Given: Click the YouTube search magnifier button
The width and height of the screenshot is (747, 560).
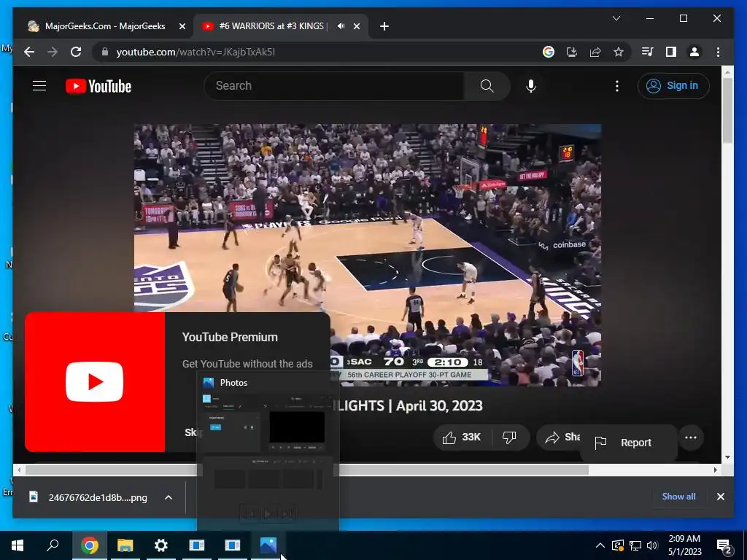Looking at the screenshot, I should click(487, 86).
